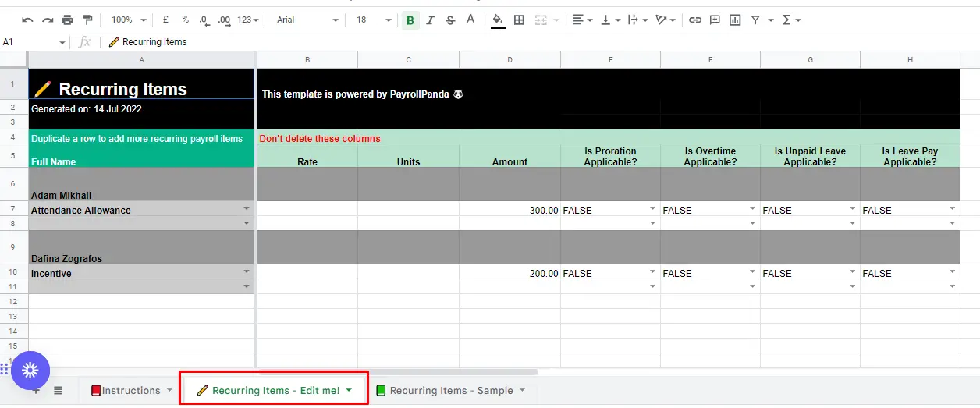The height and width of the screenshot is (408, 980).
Task: Click the format as percent button
Action: (x=185, y=20)
